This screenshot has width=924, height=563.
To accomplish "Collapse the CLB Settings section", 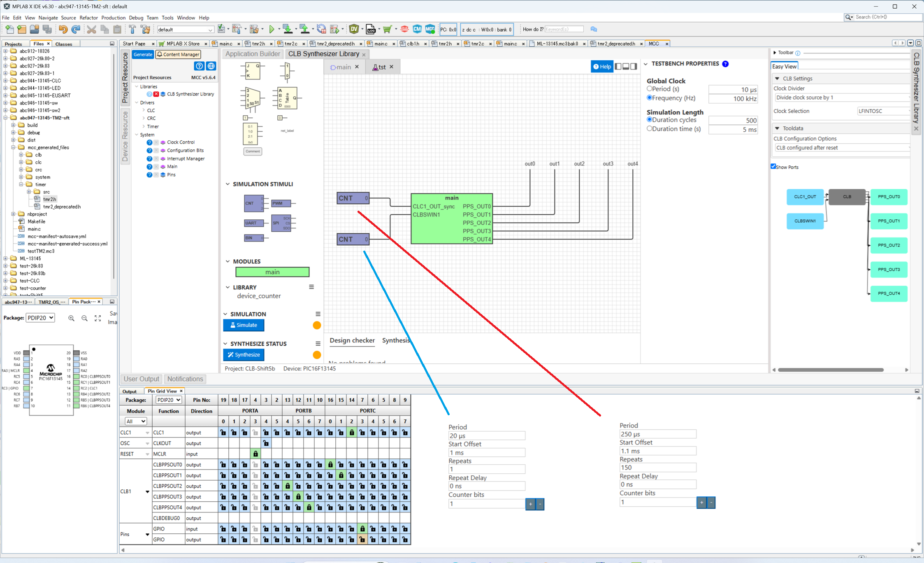I will click(777, 79).
